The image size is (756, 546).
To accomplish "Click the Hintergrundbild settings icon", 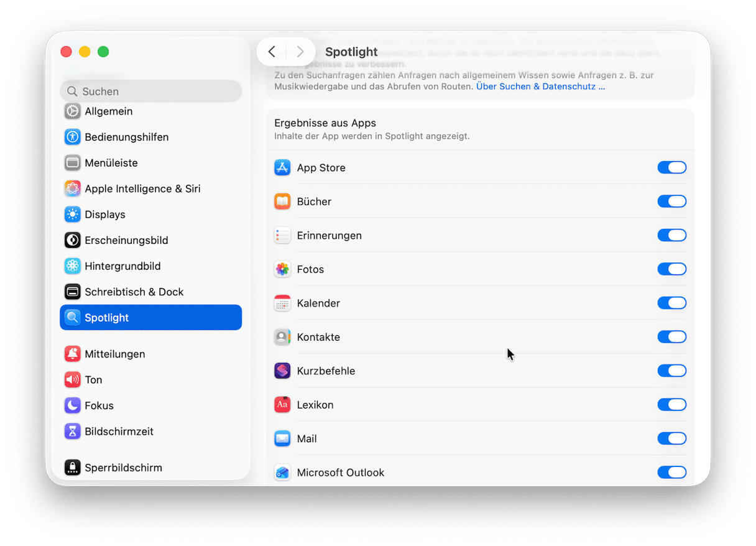I will point(72,266).
